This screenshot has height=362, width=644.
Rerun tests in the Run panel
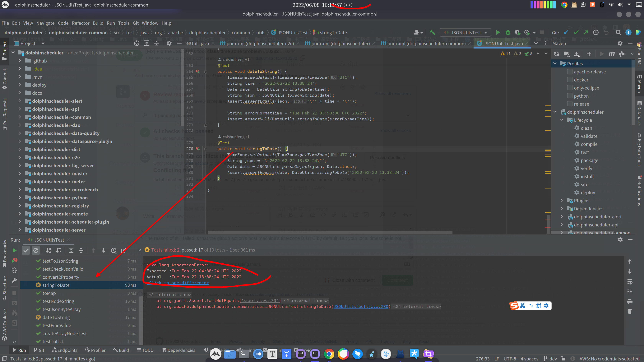coord(15,250)
